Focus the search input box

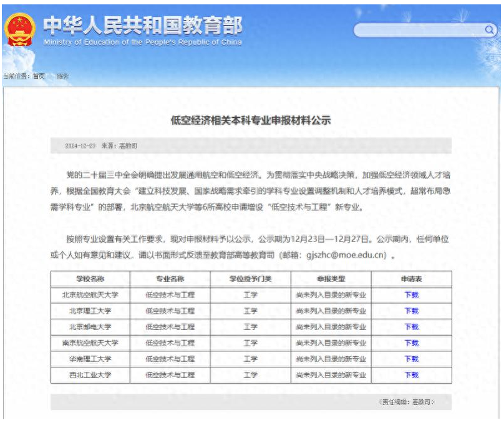pyautogui.click(x=418, y=30)
